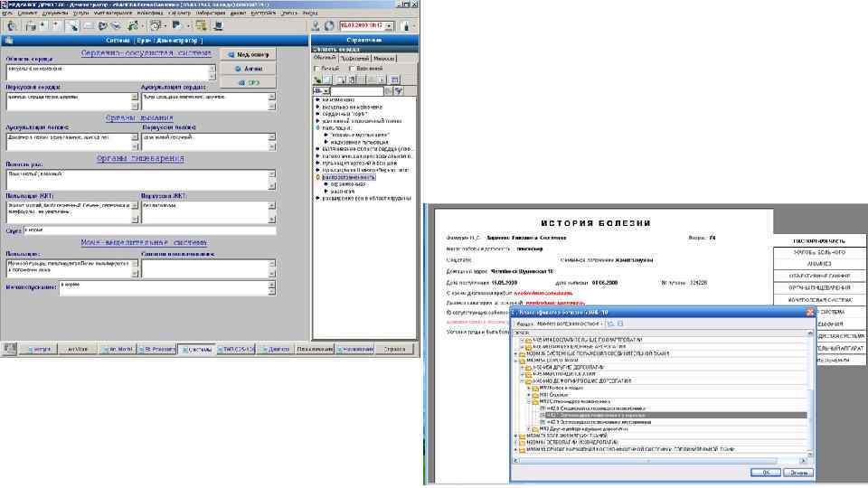The height and width of the screenshot is (488, 868).
Task: Open Сердечно-сосудистая система heading link
Action: click(x=146, y=53)
